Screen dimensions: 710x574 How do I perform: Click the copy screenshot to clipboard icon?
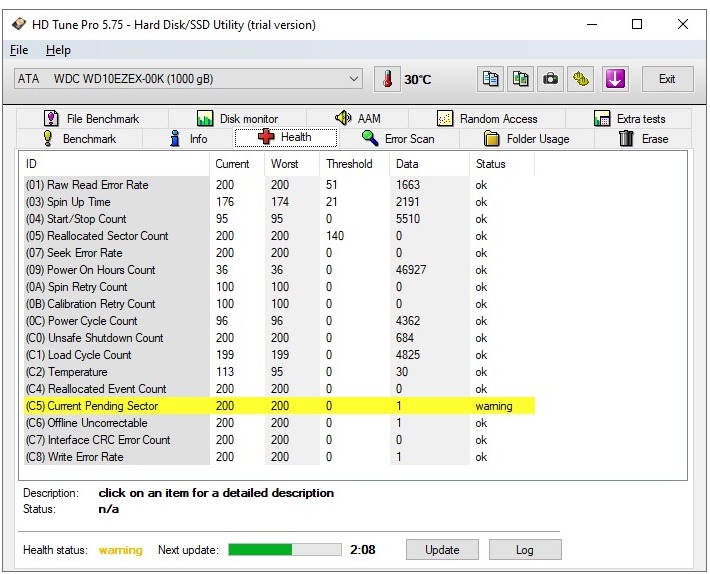[520, 79]
